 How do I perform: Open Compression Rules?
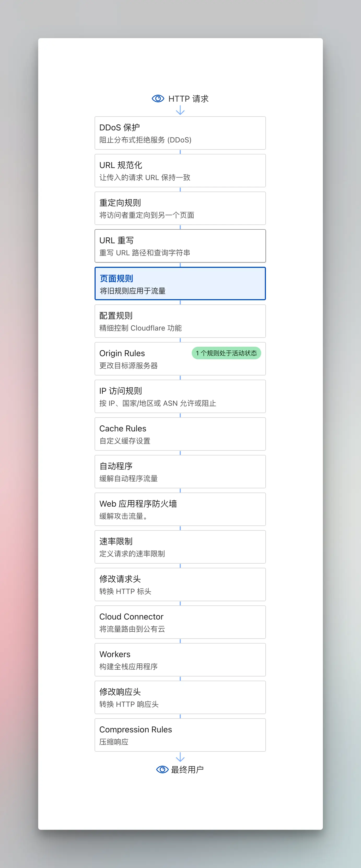180,735
